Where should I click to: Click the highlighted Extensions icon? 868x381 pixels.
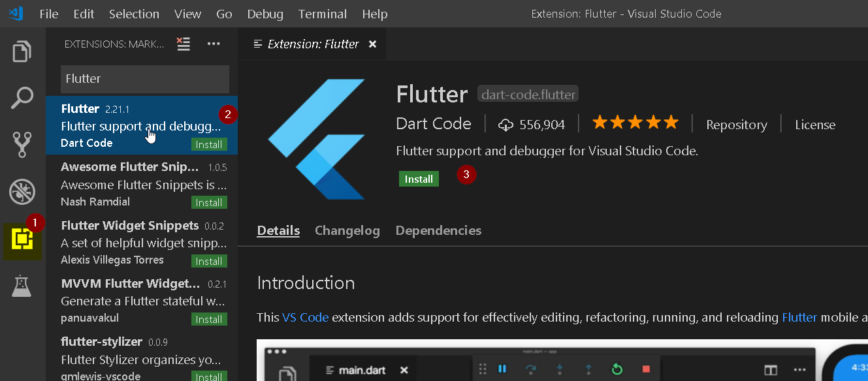22,240
